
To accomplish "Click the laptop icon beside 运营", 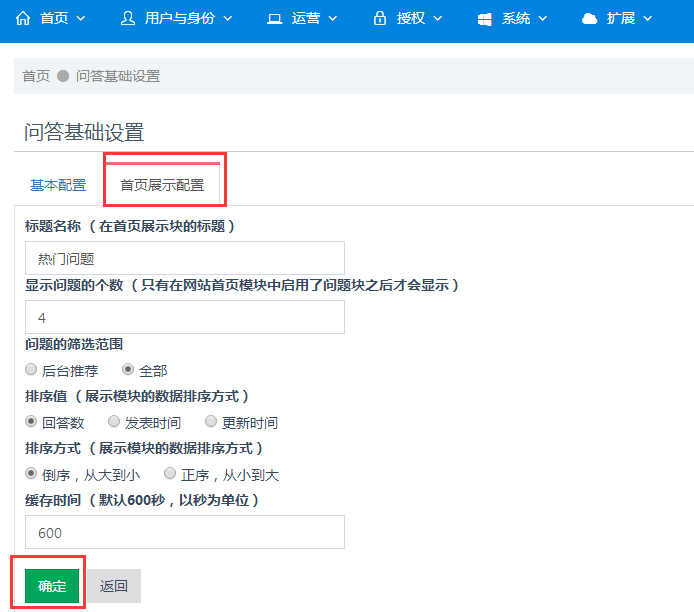I will 274,19.
